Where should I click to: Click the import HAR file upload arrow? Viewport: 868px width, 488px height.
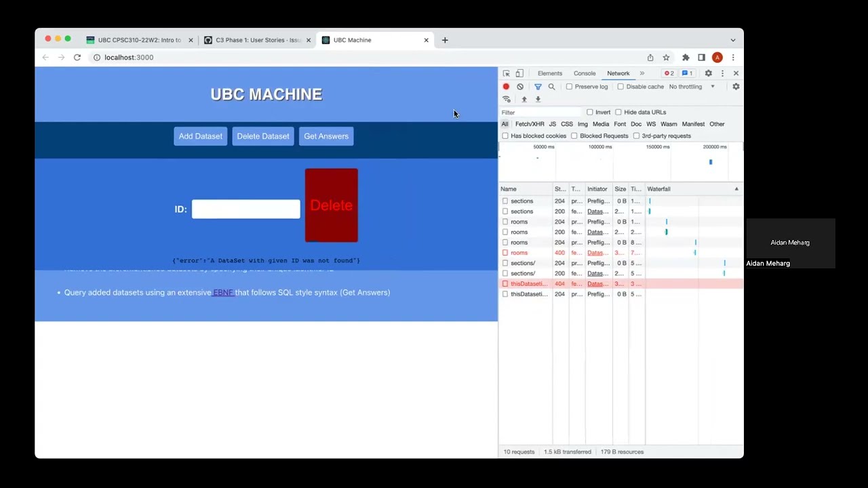tap(524, 99)
